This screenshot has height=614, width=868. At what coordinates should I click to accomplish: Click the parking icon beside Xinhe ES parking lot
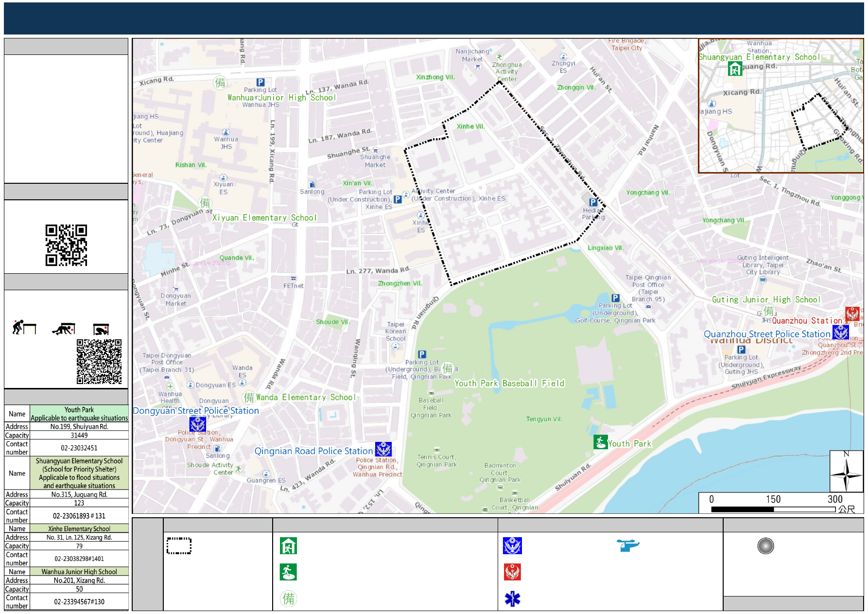398,199
